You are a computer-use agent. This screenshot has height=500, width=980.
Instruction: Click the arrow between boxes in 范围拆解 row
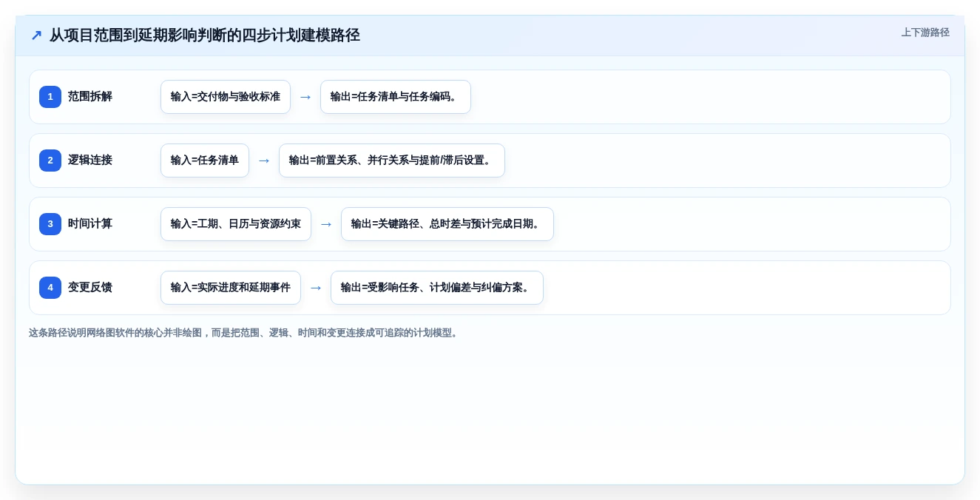tap(305, 97)
